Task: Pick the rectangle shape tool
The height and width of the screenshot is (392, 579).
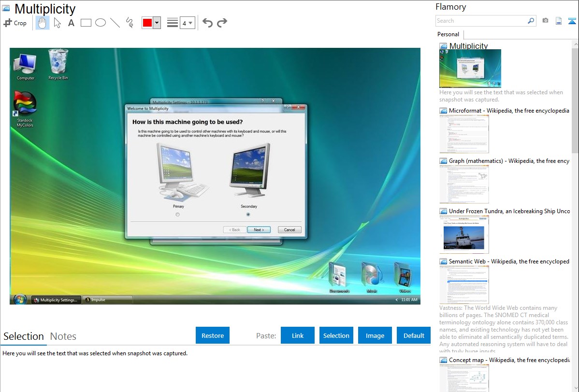Action: [x=86, y=23]
